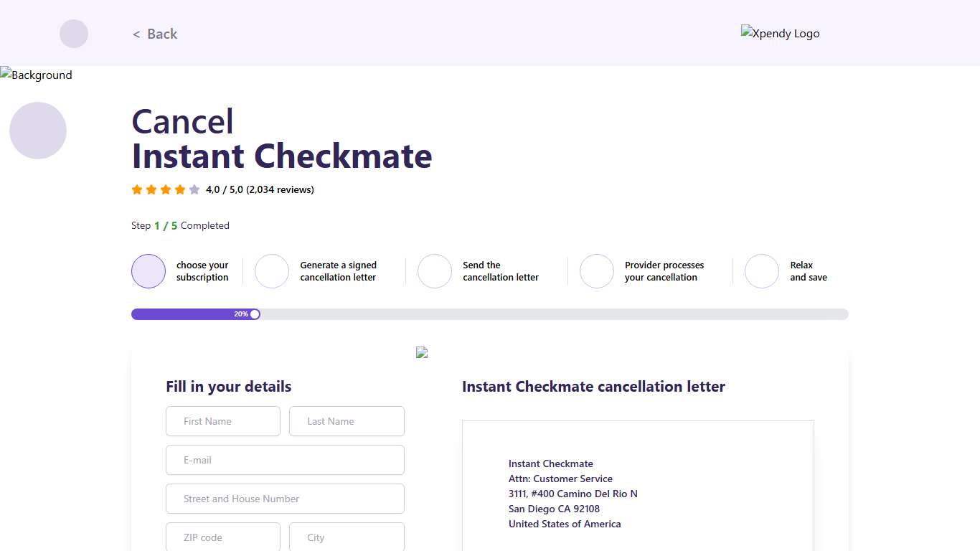
Task: Click the large lavender circle on the left
Action: 38,131
